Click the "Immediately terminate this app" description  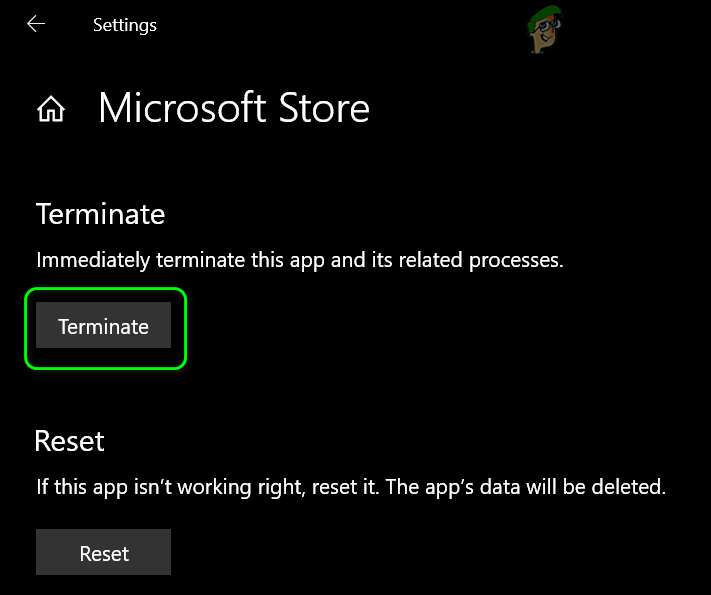point(300,260)
